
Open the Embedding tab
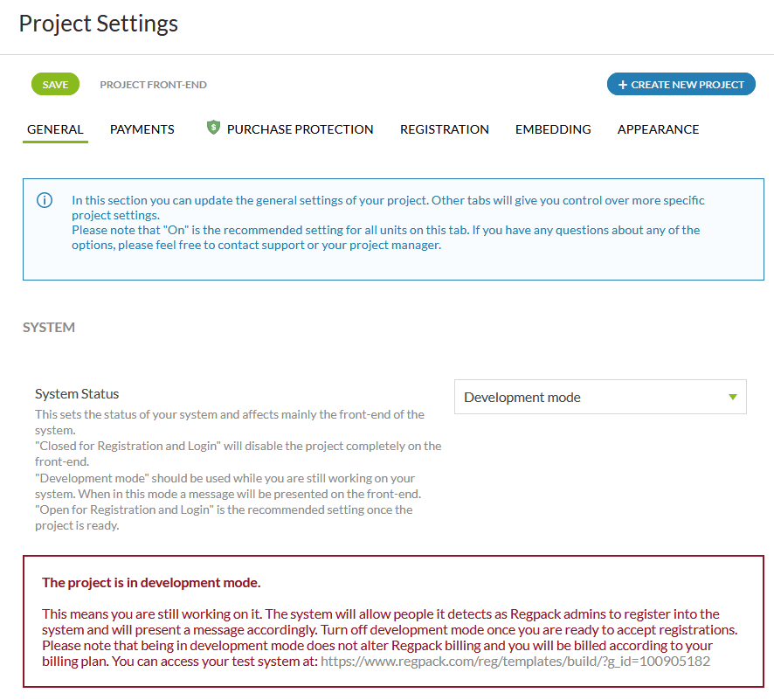[553, 129]
